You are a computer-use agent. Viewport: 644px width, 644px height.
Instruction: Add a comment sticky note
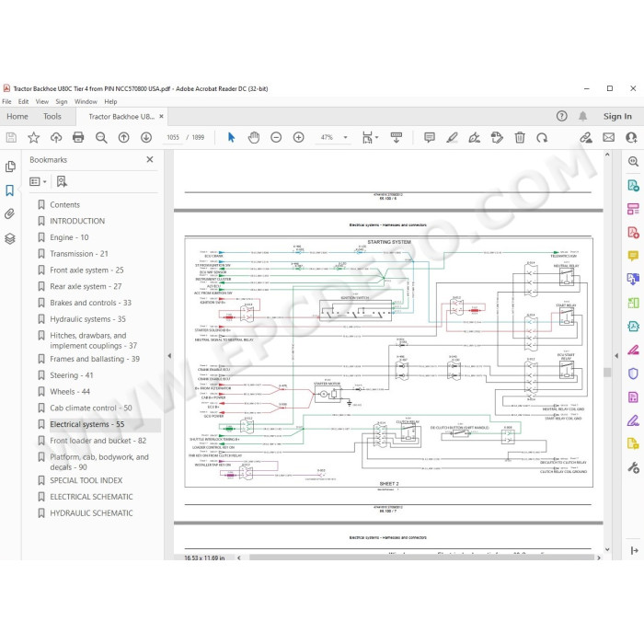tap(430, 138)
